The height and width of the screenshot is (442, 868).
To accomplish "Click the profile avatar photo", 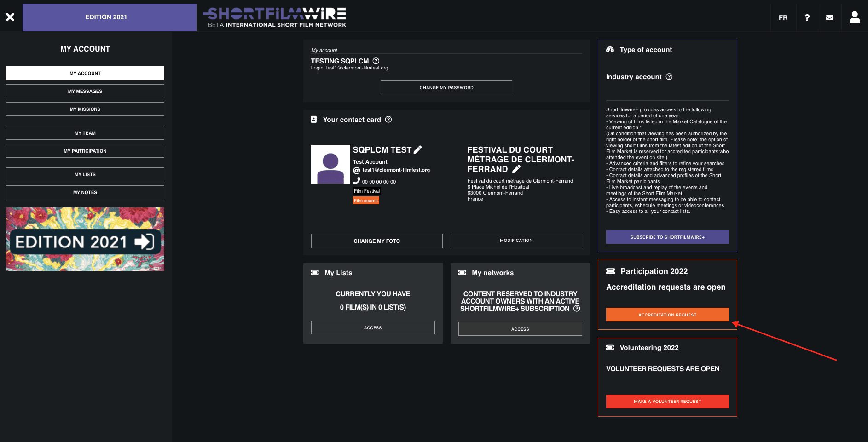I will 330,164.
